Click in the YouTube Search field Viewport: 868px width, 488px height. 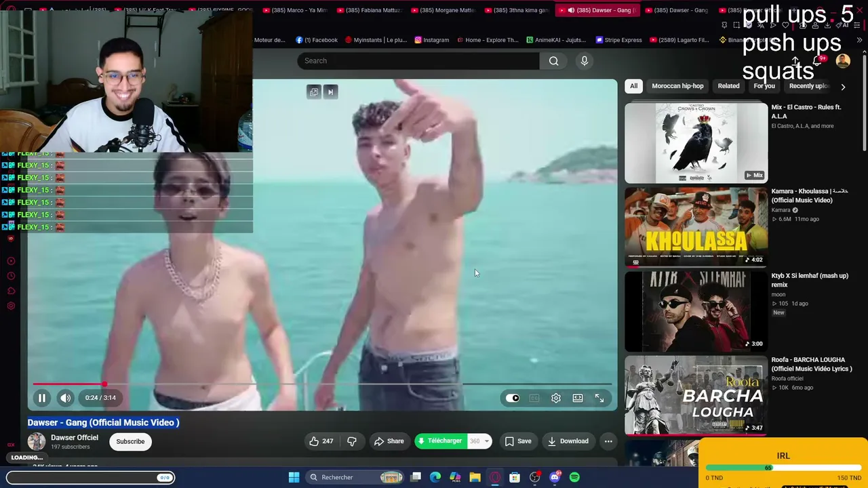click(418, 61)
